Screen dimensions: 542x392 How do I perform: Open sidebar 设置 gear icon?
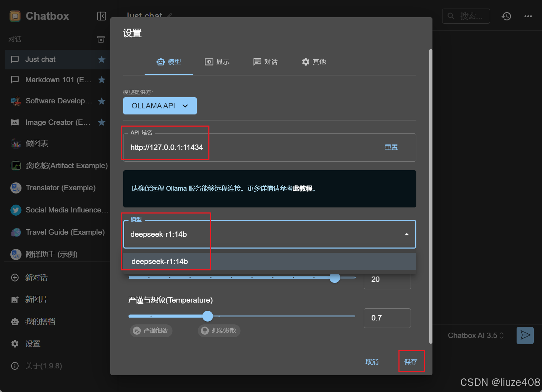click(15, 344)
